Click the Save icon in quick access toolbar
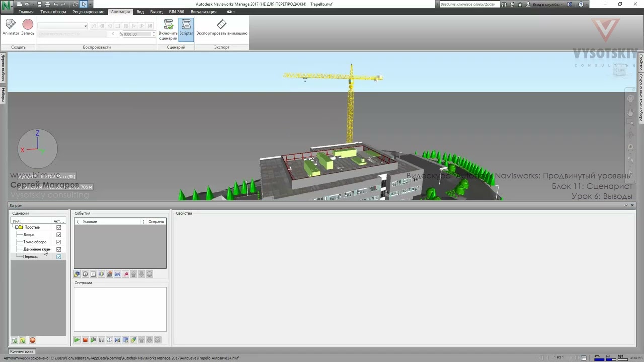 (40, 4)
